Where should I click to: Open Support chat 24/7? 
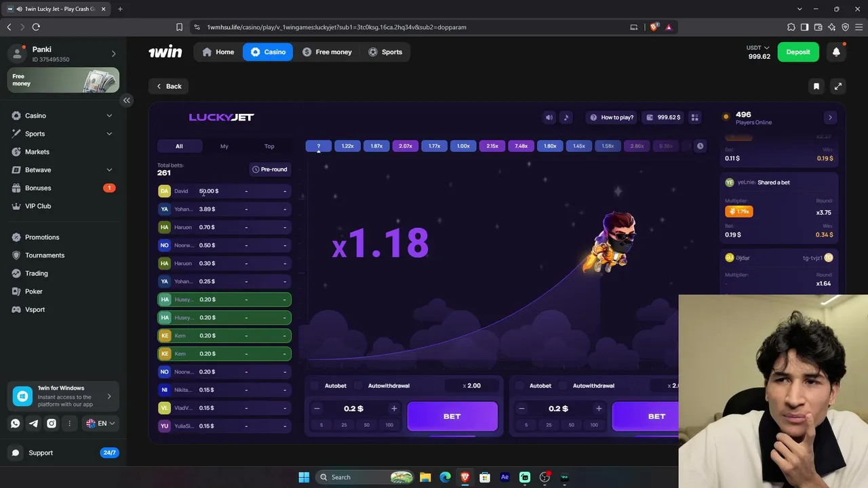click(x=64, y=453)
